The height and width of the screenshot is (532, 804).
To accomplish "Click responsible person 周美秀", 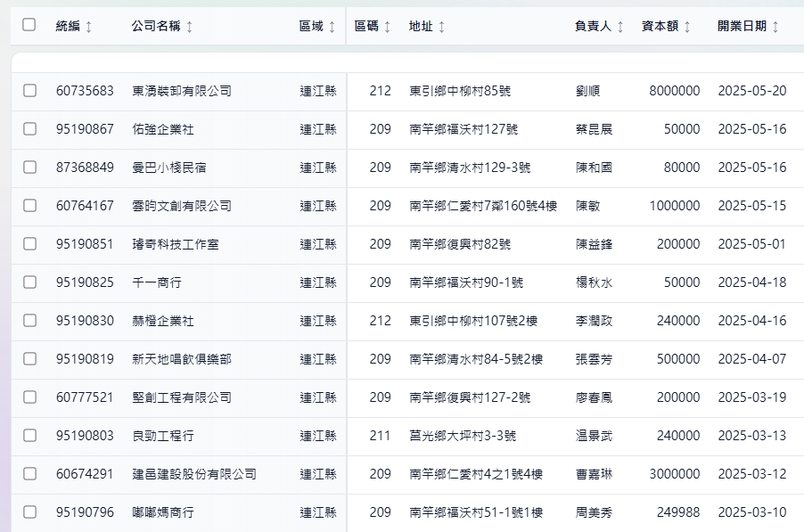I will point(595,512).
